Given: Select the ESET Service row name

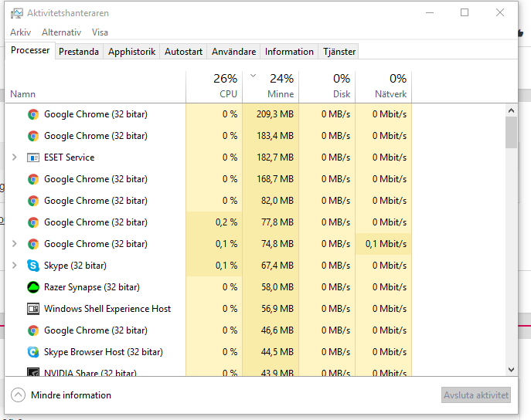Looking at the screenshot, I should click(69, 157).
